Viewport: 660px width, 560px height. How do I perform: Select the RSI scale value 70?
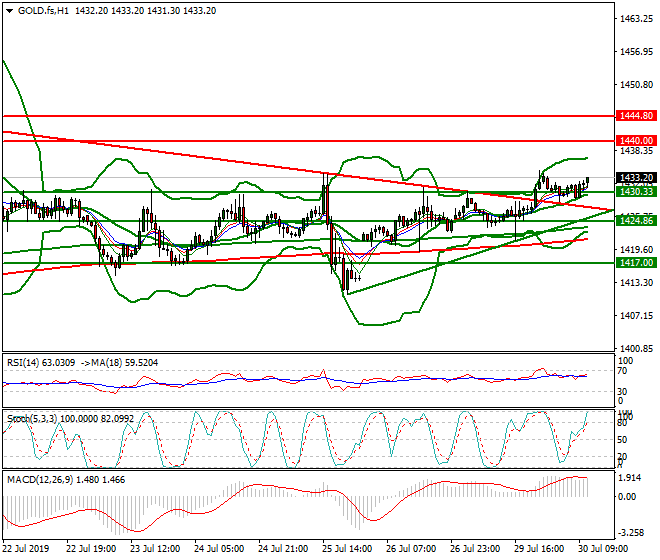pos(622,371)
